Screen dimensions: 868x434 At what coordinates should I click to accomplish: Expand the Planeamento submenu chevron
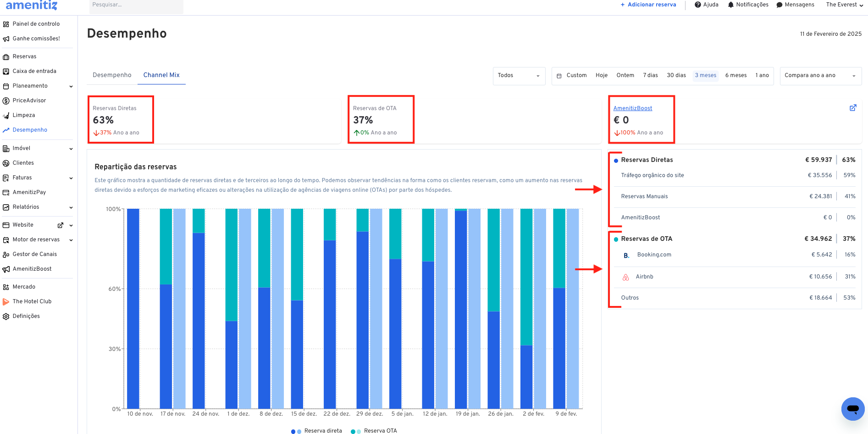pyautogui.click(x=71, y=86)
